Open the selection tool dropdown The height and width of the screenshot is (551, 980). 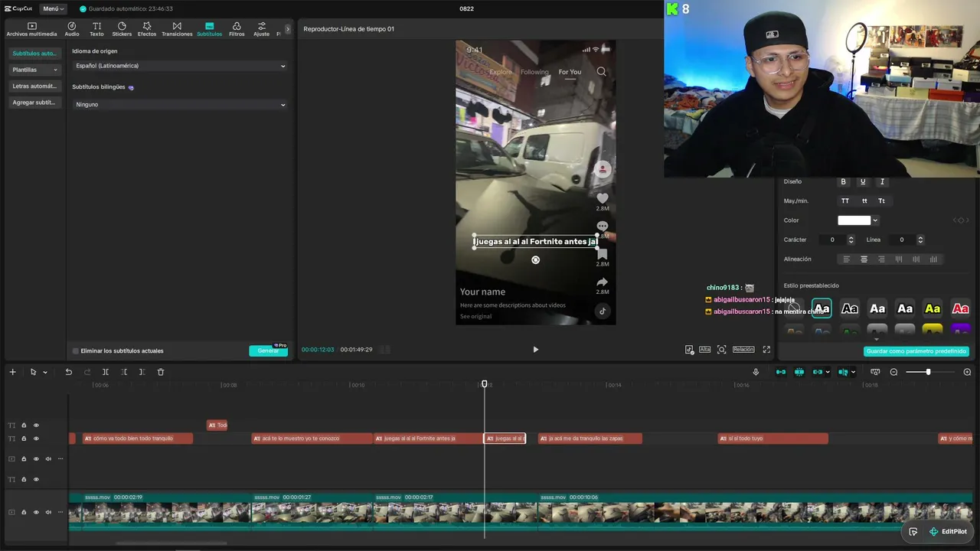(45, 373)
